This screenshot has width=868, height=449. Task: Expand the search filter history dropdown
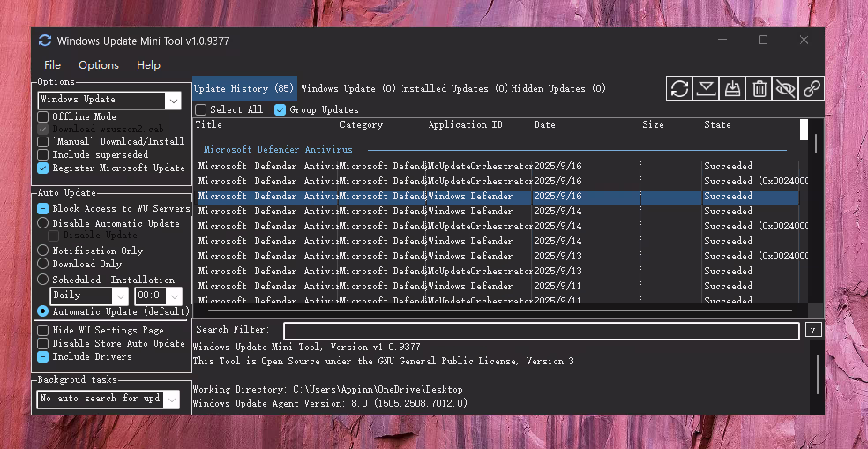[x=814, y=329]
